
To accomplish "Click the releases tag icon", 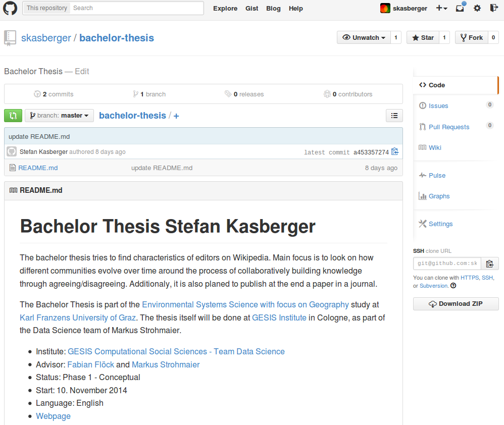I will (228, 94).
